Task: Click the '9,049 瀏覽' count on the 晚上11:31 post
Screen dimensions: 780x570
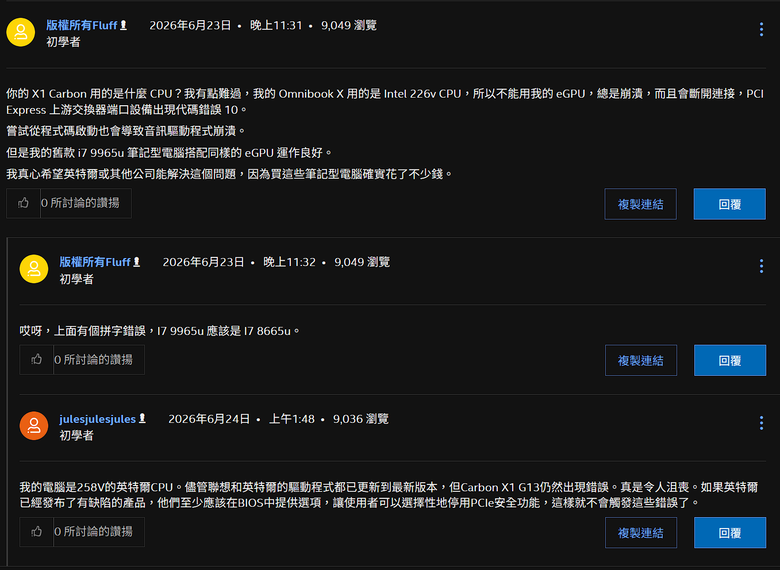Action: pos(349,25)
